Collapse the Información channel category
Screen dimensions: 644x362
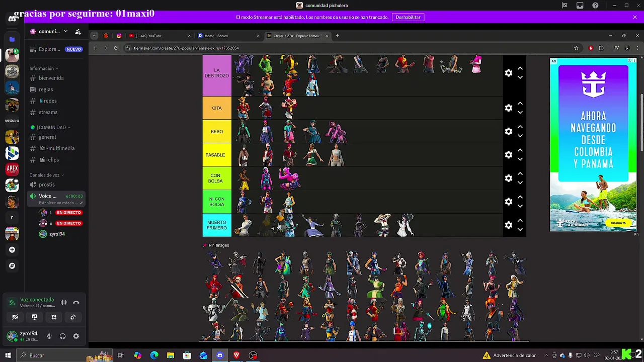click(x=44, y=68)
